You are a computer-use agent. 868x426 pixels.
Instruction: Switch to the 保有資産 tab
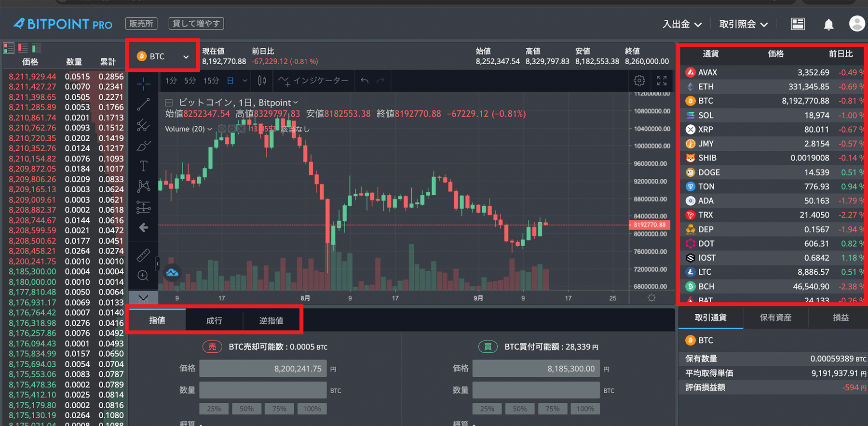coord(775,318)
